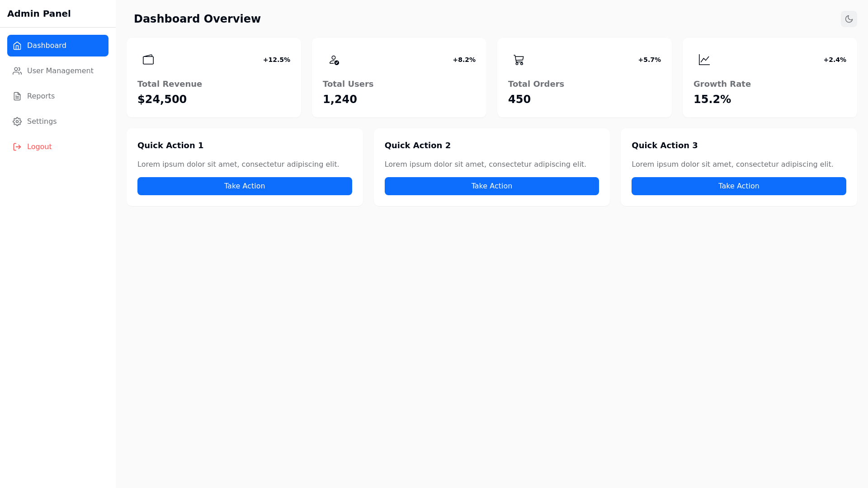Click the people icon beside User Management
868x488 pixels.
[x=17, y=71]
